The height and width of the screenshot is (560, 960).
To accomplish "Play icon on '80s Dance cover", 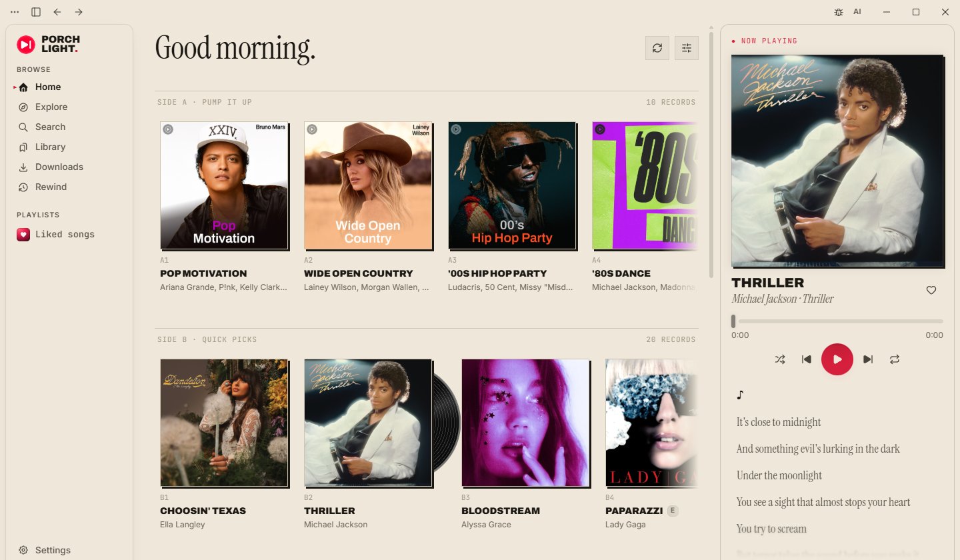I will point(600,129).
